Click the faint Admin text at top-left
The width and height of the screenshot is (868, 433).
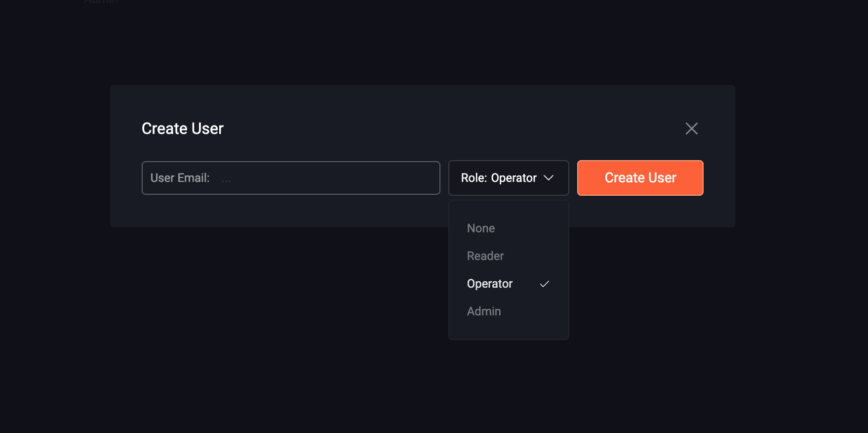(101, 2)
